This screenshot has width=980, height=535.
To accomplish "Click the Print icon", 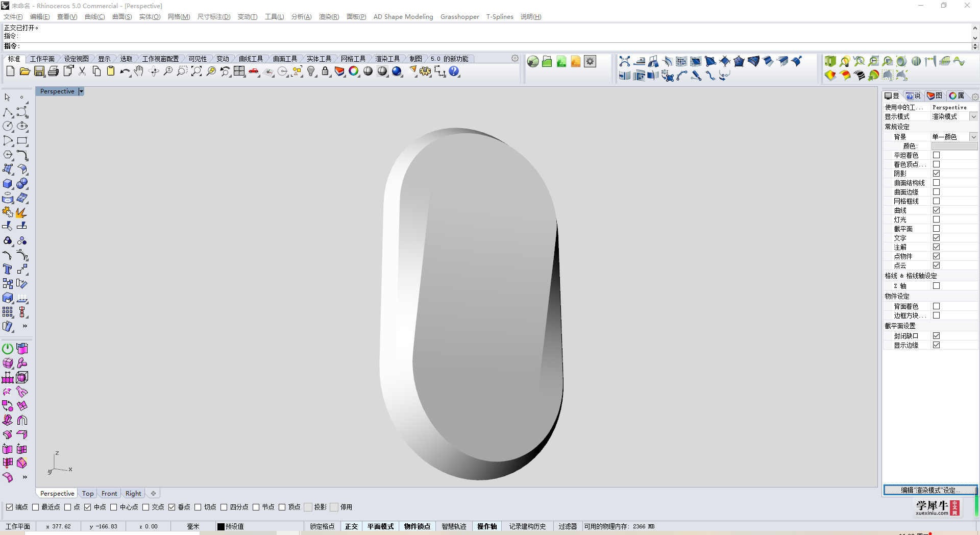I will pos(53,71).
